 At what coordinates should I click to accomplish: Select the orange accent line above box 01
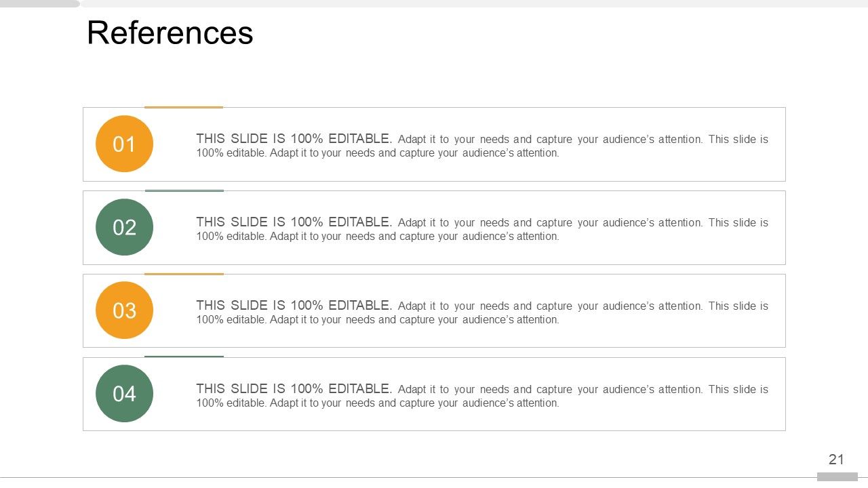184,107
